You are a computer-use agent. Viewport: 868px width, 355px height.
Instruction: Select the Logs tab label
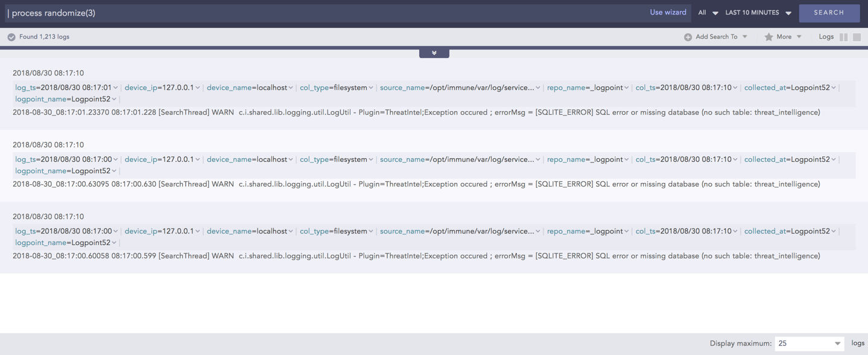tap(826, 36)
